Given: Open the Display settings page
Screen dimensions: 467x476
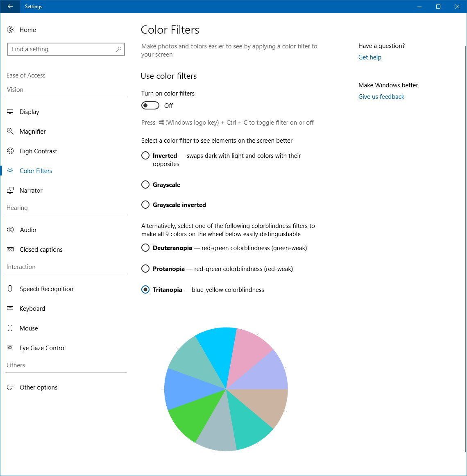Looking at the screenshot, I should (x=29, y=112).
